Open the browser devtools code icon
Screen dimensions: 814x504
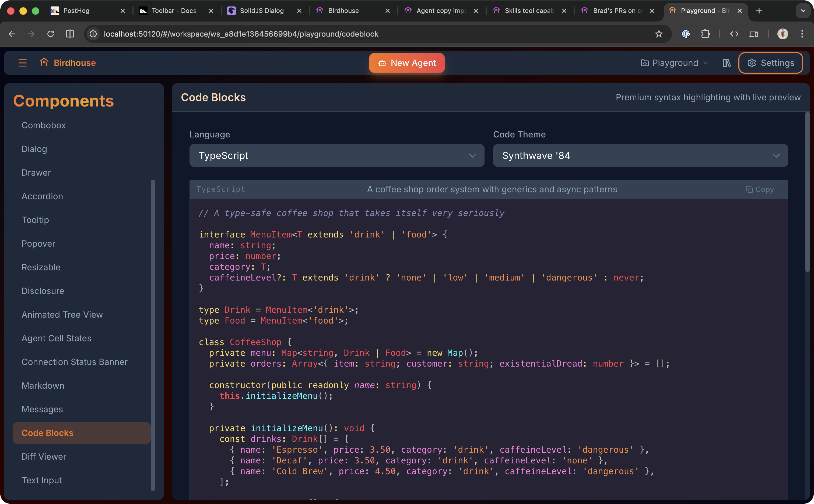(734, 34)
